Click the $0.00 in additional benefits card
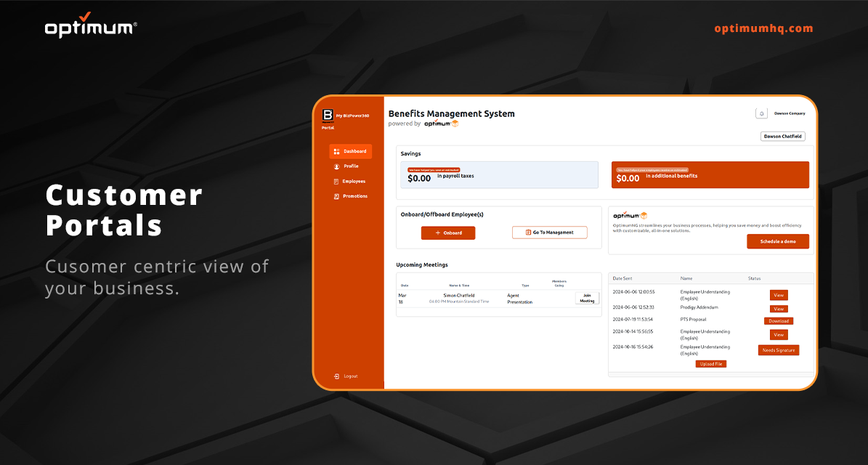The height and width of the screenshot is (465, 868). pos(710,175)
